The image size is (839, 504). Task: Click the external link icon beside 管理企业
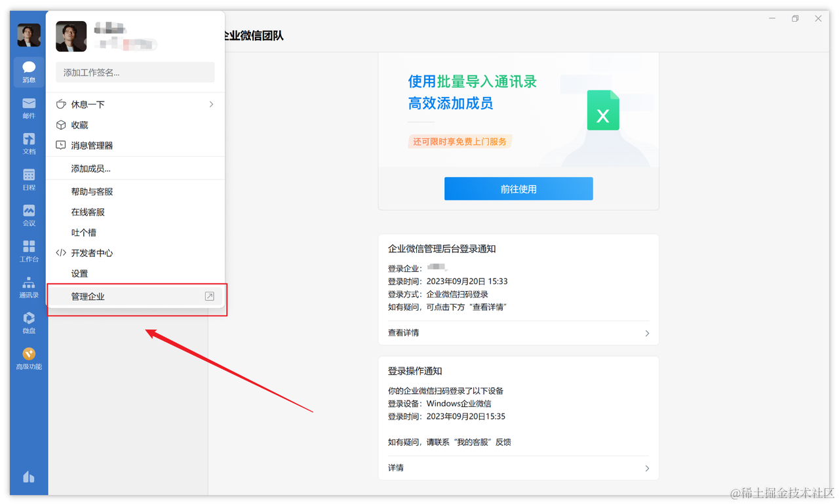pyautogui.click(x=210, y=296)
